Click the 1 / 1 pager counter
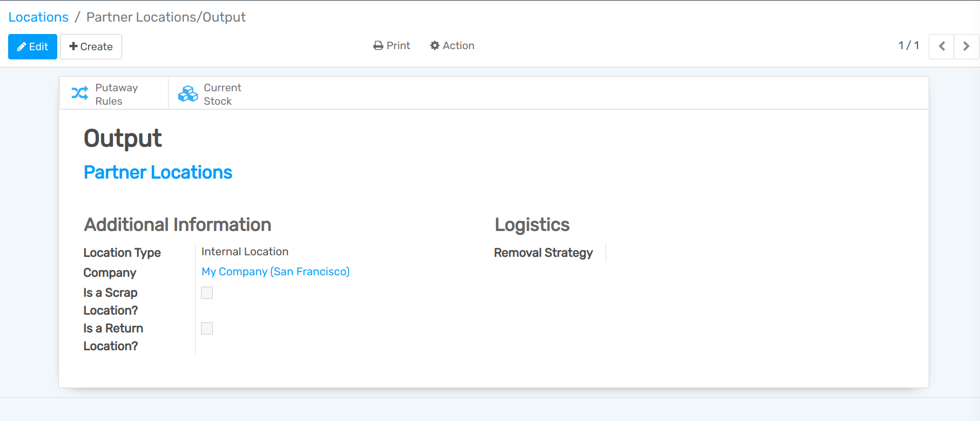Image resolution: width=980 pixels, height=421 pixels. pos(908,46)
